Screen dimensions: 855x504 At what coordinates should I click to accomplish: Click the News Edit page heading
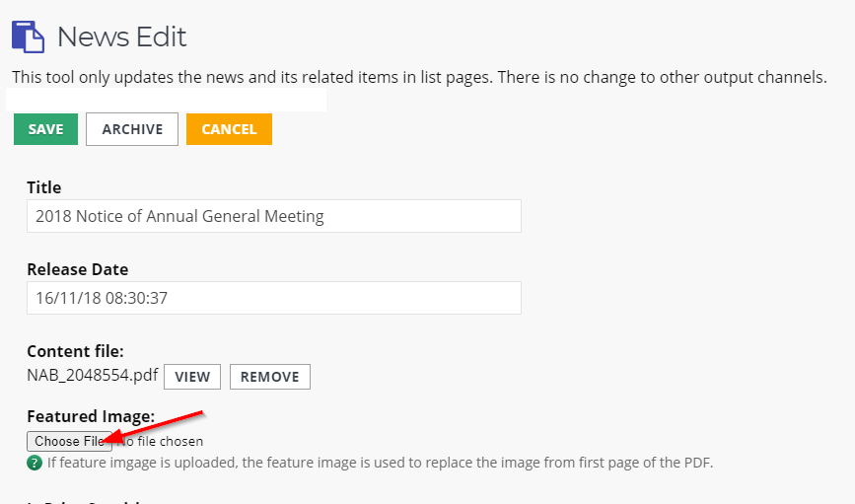[121, 37]
